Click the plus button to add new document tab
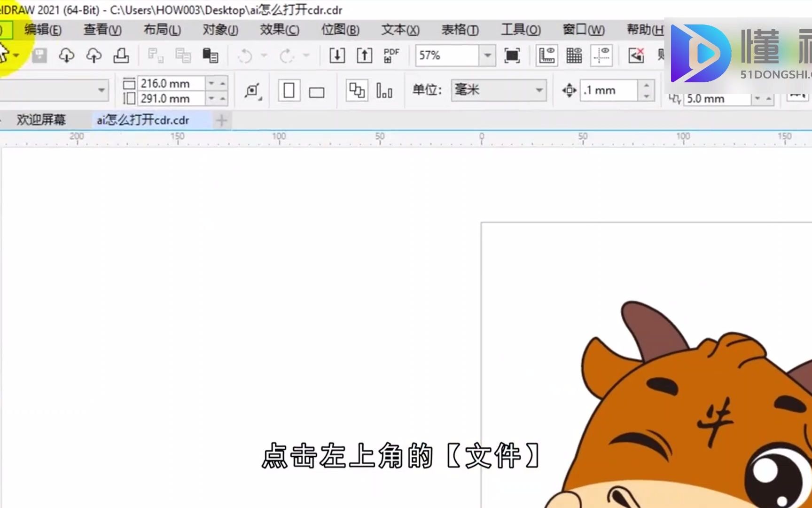The height and width of the screenshot is (508, 812). [221, 121]
